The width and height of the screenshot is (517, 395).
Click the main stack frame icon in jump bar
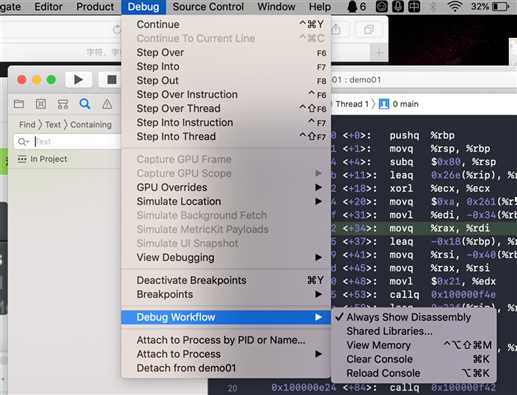point(384,104)
